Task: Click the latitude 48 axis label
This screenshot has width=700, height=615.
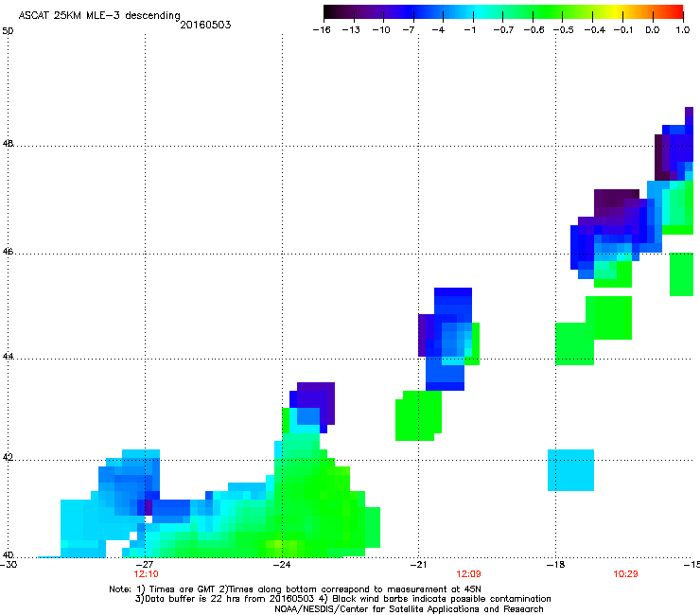Action: (x=8, y=144)
